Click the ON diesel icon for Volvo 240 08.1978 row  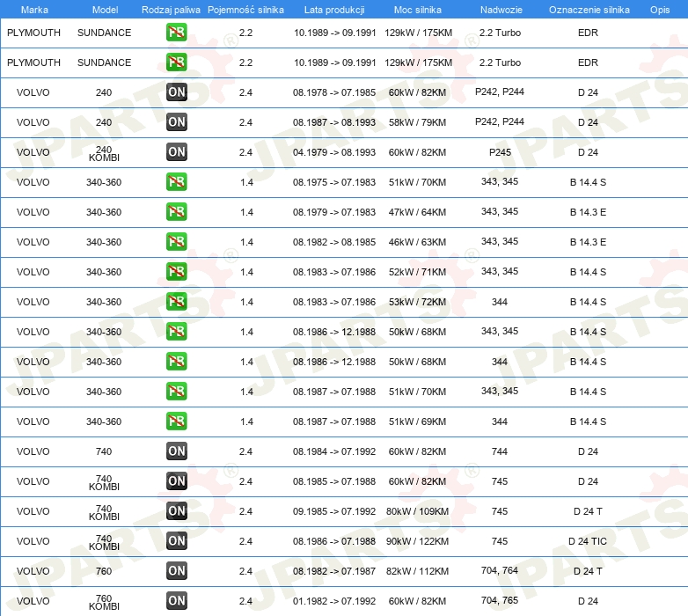click(177, 92)
